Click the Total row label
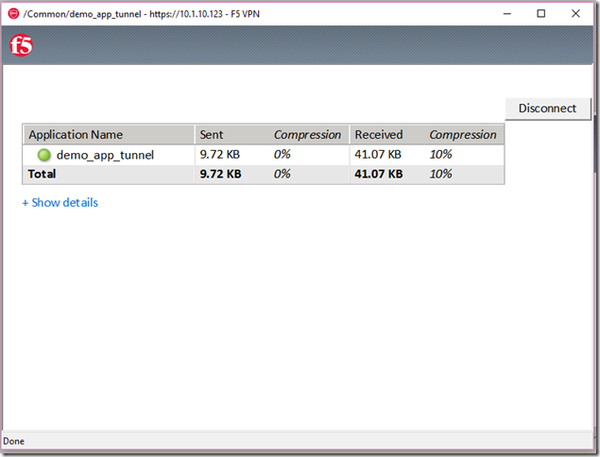 tap(42, 174)
